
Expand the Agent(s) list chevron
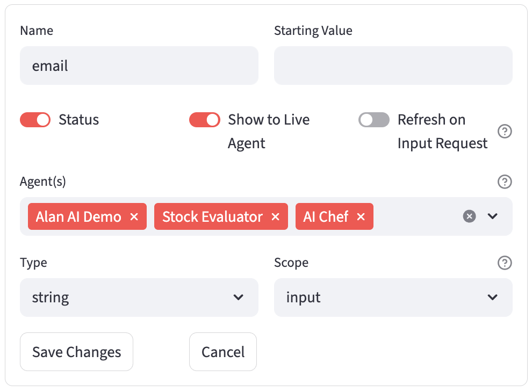(493, 216)
